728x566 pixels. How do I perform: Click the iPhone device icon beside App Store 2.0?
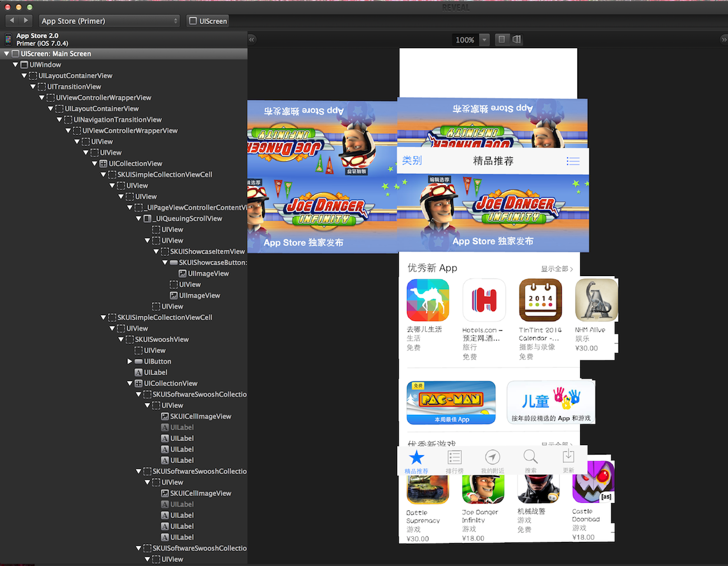(8, 39)
